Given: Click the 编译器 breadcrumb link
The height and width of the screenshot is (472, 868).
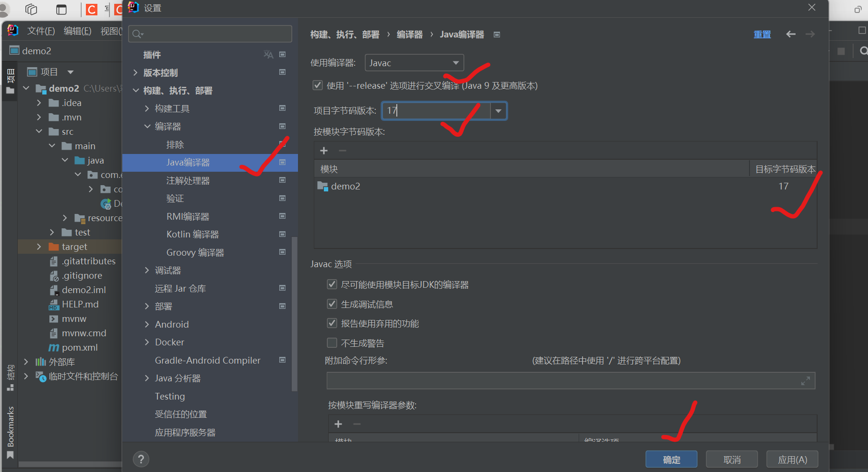Looking at the screenshot, I should [409, 34].
